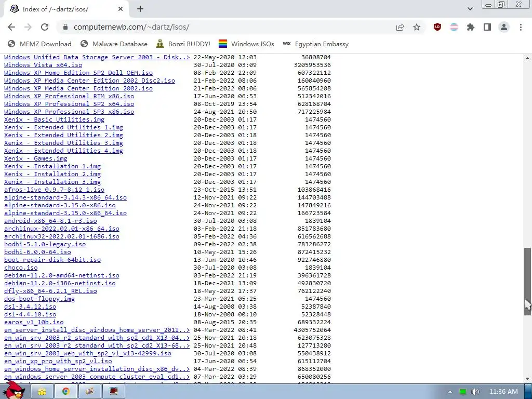
Task: Expand the tab search dropdown
Action: coord(470,9)
